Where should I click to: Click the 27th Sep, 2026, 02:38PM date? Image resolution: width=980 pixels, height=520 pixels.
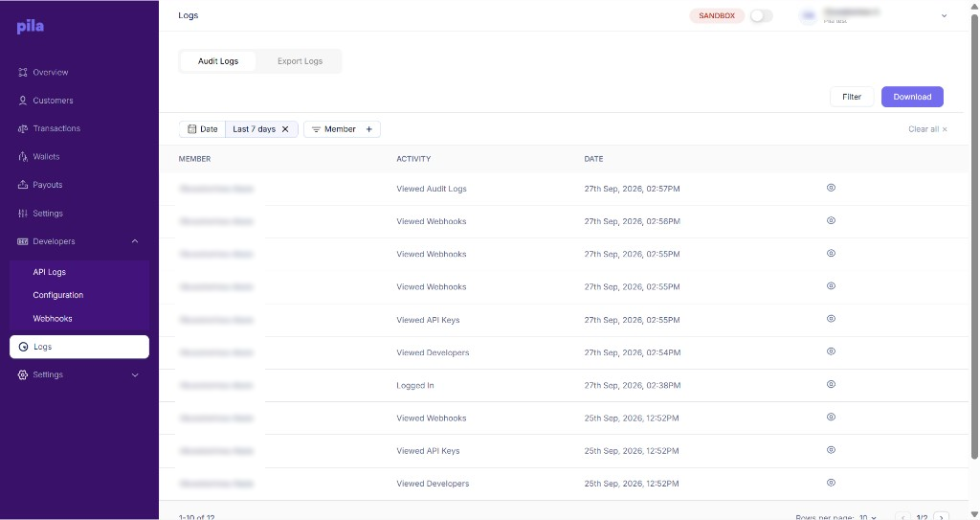click(x=632, y=386)
